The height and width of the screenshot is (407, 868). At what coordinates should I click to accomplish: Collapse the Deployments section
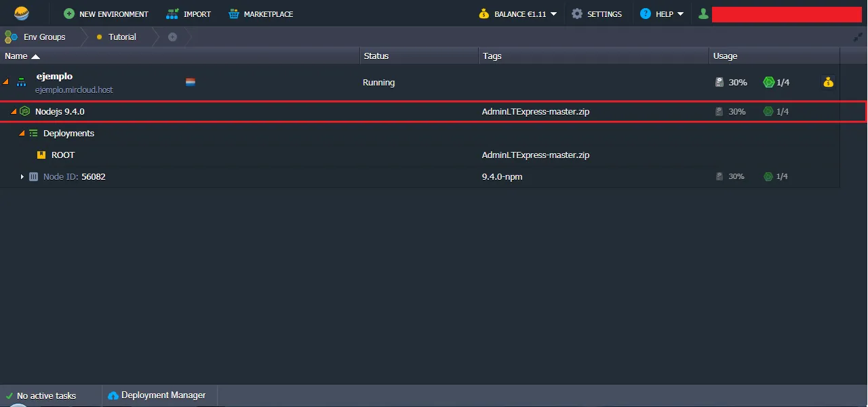pos(22,133)
